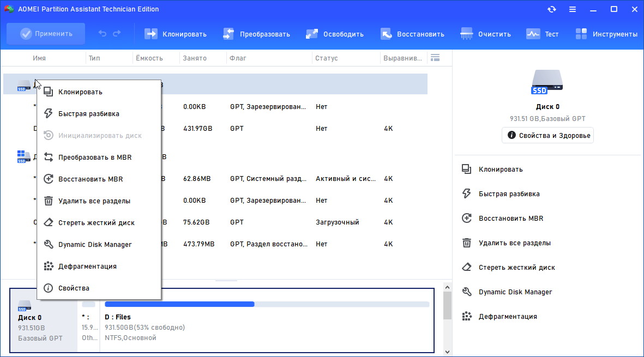Viewport: 644px width, 357px height.
Task: Choose Стереть жесткий диск in context menu
Action: [x=99, y=222]
